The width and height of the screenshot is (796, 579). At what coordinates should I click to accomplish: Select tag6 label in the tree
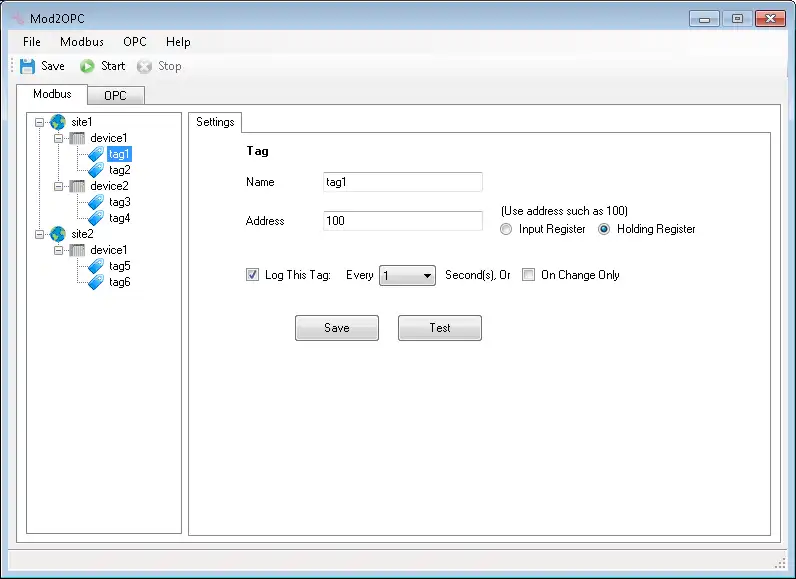(120, 282)
